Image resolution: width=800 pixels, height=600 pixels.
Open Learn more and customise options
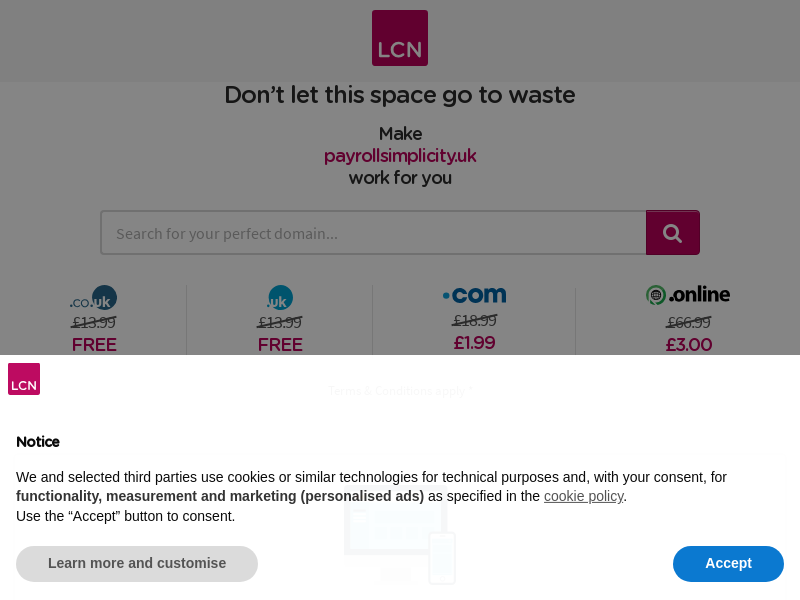[137, 564]
